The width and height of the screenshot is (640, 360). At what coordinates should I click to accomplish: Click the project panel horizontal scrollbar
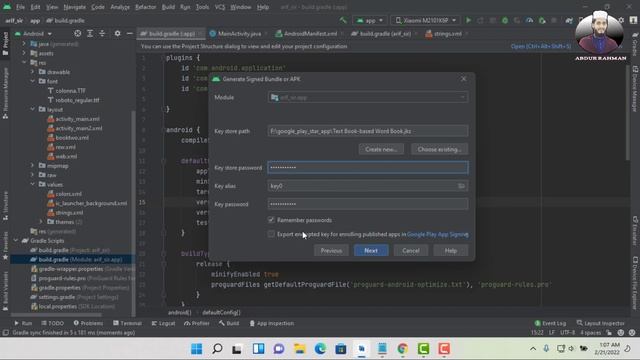click(x=56, y=315)
